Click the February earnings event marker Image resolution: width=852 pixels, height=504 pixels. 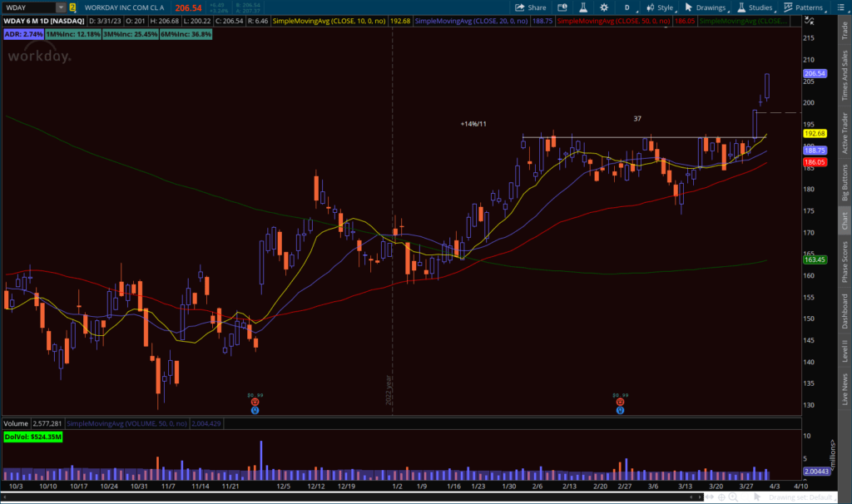[x=620, y=402]
